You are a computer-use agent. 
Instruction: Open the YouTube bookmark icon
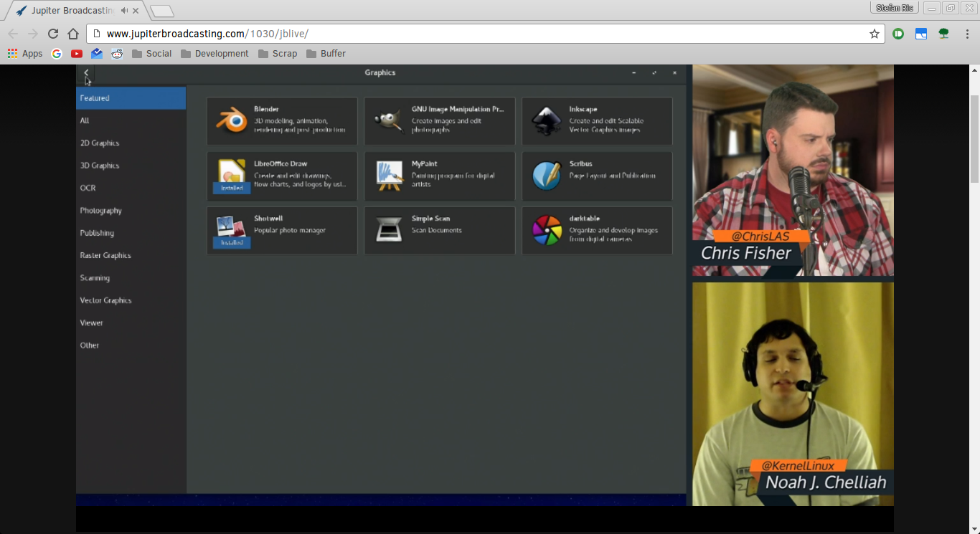click(77, 54)
